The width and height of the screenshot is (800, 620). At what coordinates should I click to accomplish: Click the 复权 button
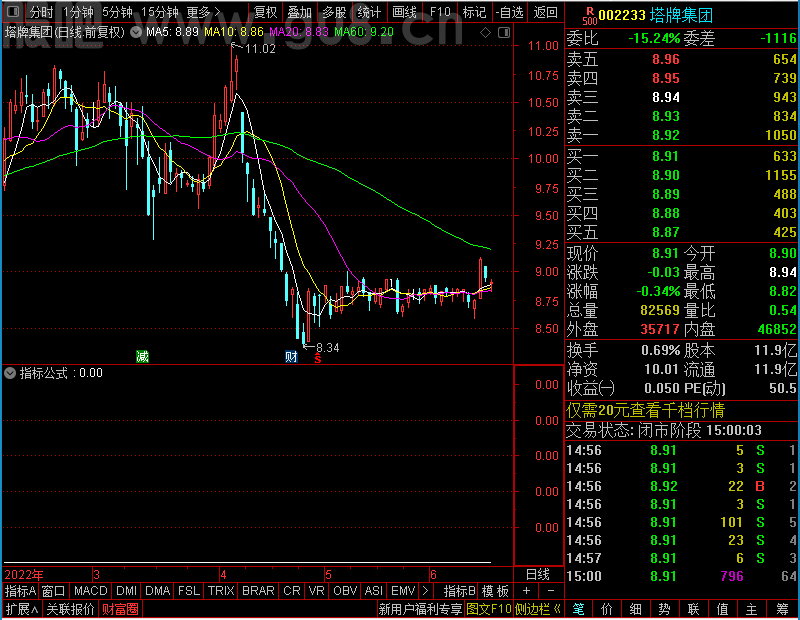coord(265,12)
